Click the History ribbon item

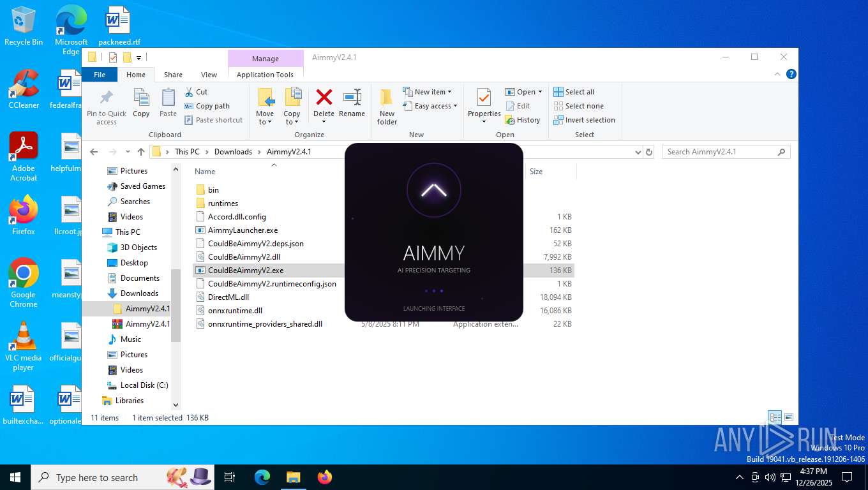pos(523,120)
